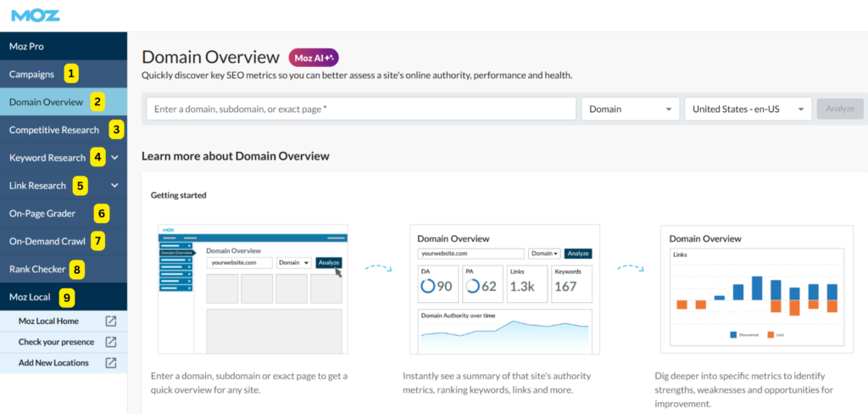The height and width of the screenshot is (414, 868).
Task: Click the Analyze button
Action: pos(840,109)
